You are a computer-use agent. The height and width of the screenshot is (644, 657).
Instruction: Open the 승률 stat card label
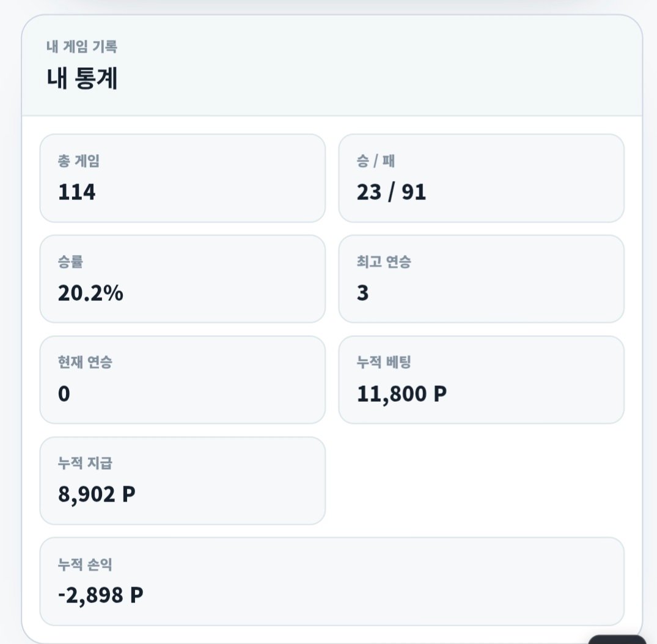(70, 262)
